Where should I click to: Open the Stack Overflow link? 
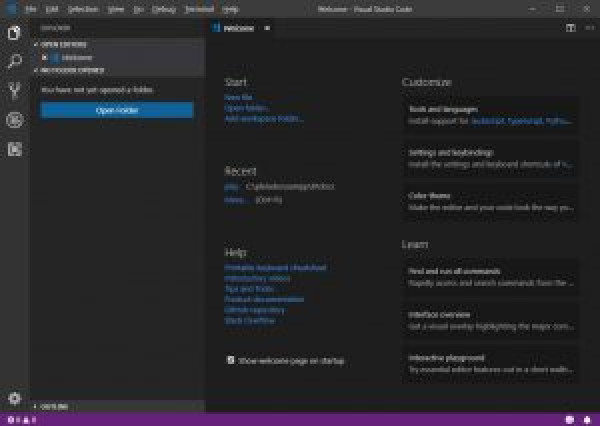click(x=249, y=321)
